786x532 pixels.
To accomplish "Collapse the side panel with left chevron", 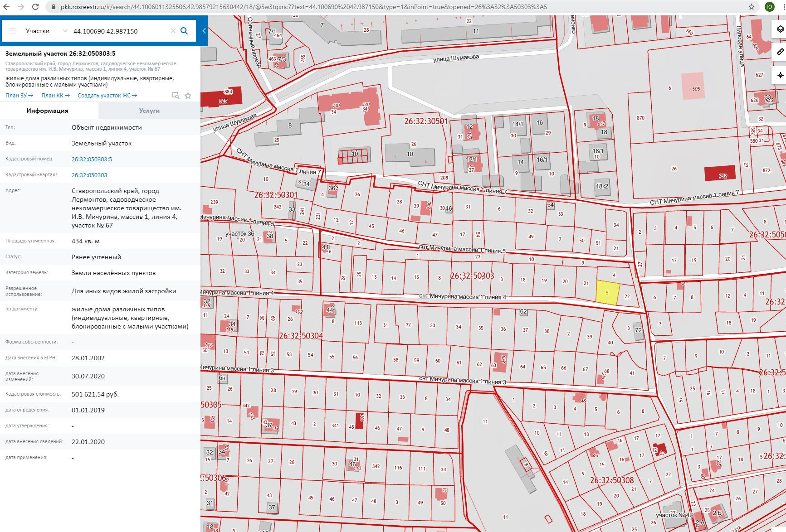I will pyautogui.click(x=204, y=31).
